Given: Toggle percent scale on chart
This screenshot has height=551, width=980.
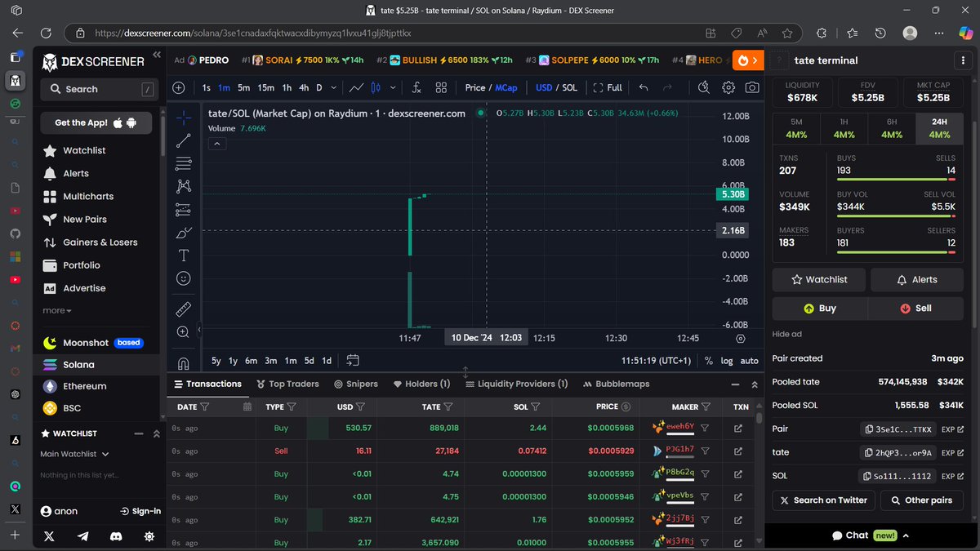Looking at the screenshot, I should point(708,361).
